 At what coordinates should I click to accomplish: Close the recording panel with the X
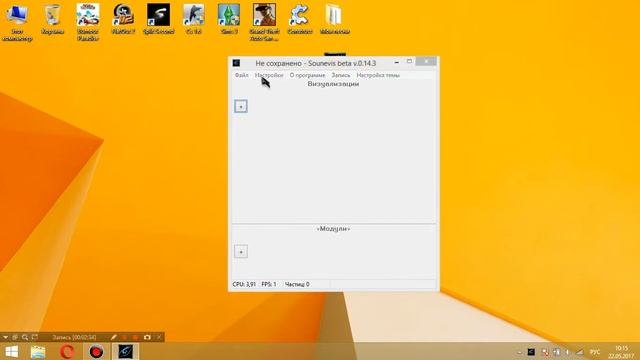pyautogui.click(x=159, y=337)
